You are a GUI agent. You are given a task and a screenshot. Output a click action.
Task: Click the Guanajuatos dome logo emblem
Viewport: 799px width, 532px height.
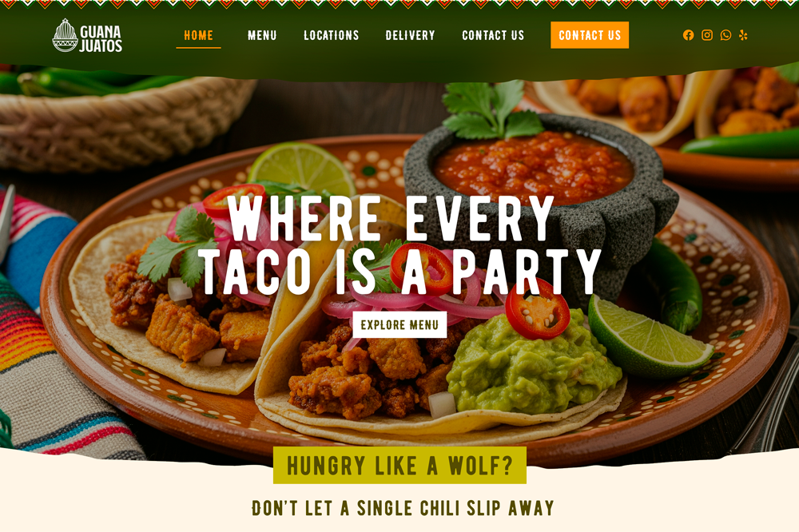(x=66, y=36)
